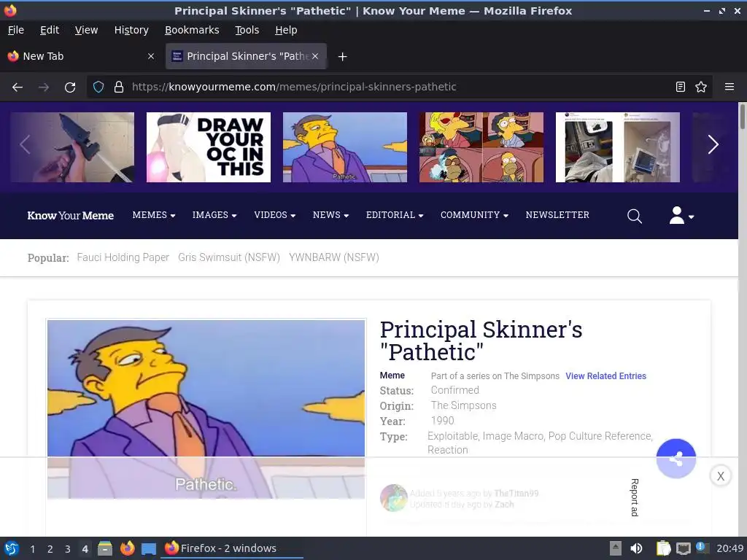The height and width of the screenshot is (560, 747).
Task: Move the carousel back with the left arrow
Action: click(26, 145)
